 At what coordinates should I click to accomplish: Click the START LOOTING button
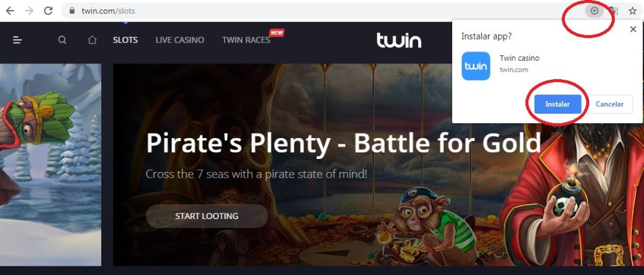[x=206, y=216]
